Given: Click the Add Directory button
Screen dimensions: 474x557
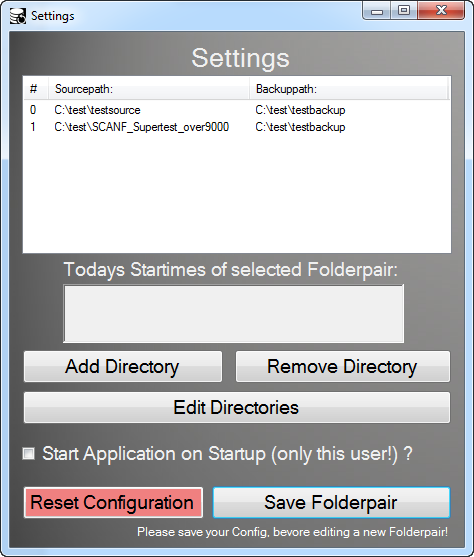Looking at the screenshot, I should (x=123, y=367).
